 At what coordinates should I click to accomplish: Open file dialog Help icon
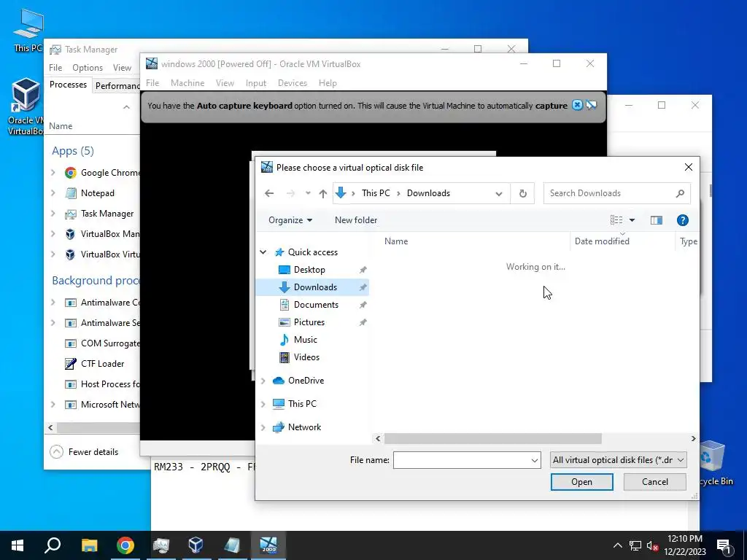pyautogui.click(x=683, y=220)
